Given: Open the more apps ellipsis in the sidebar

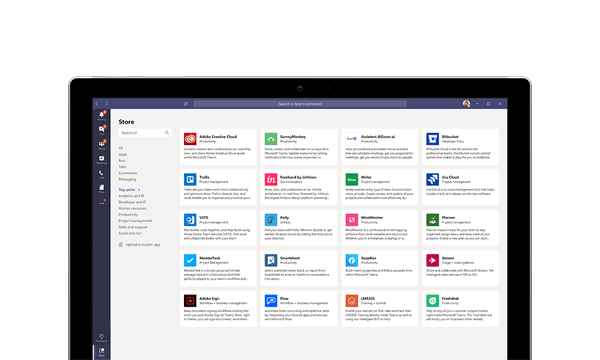Looking at the screenshot, I should tap(101, 203).
